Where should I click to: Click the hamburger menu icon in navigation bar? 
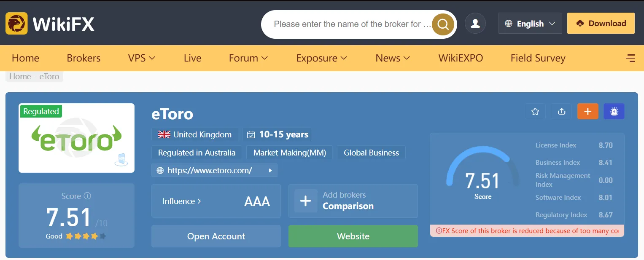tap(631, 58)
